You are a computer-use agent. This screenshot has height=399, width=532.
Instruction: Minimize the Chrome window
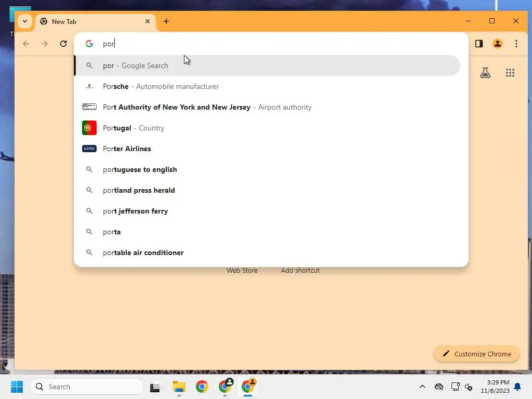(x=468, y=21)
